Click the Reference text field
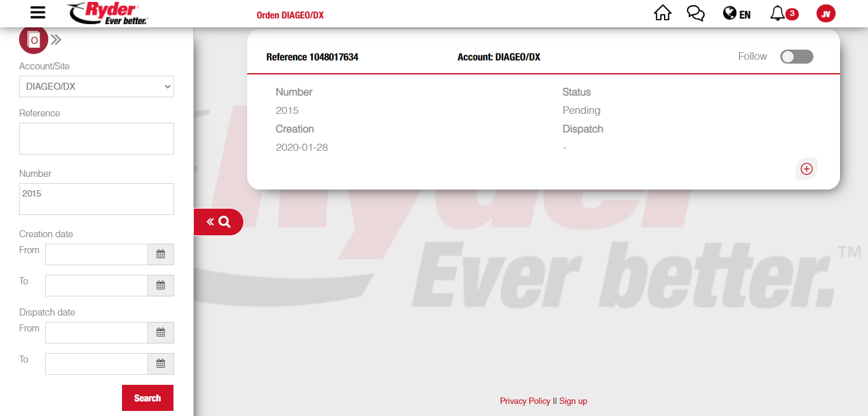868x416 pixels. (x=97, y=139)
